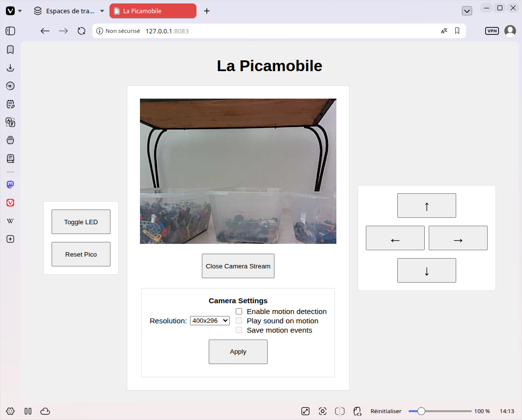The height and width of the screenshot is (420, 522).
Task: Click the Toggle LED button
Action: pyautogui.click(x=81, y=222)
